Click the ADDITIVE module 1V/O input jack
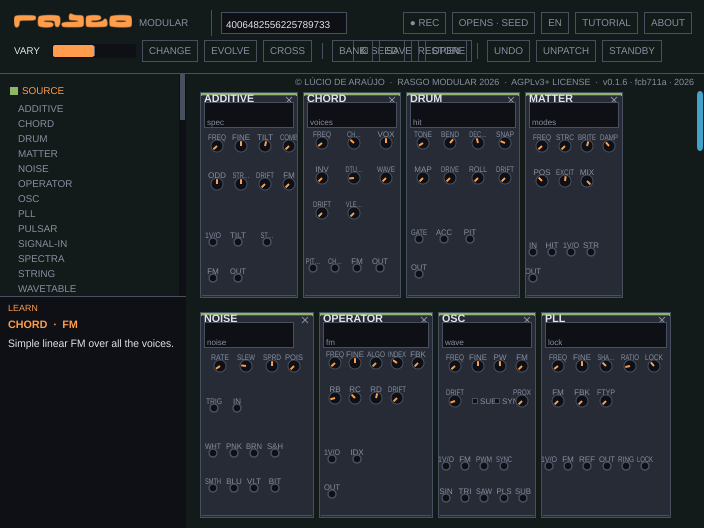The image size is (704, 528). [x=213, y=242]
